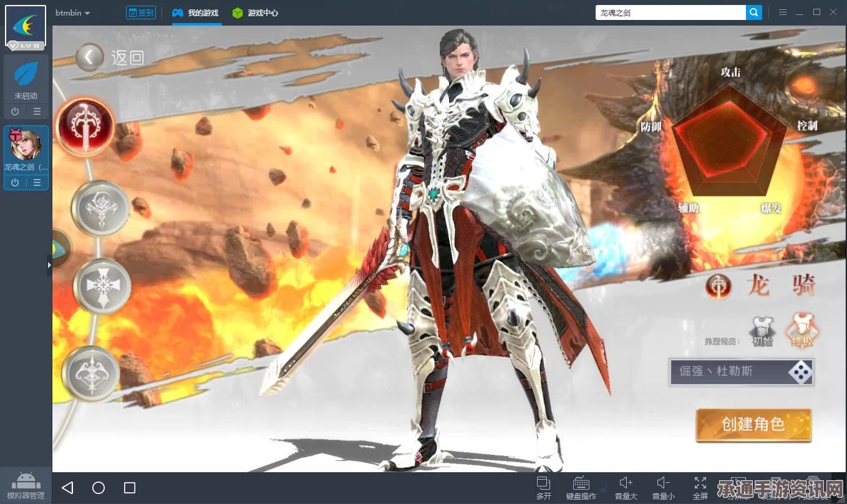
Task: Click the 龙骑 class name text
Action: pos(781,286)
